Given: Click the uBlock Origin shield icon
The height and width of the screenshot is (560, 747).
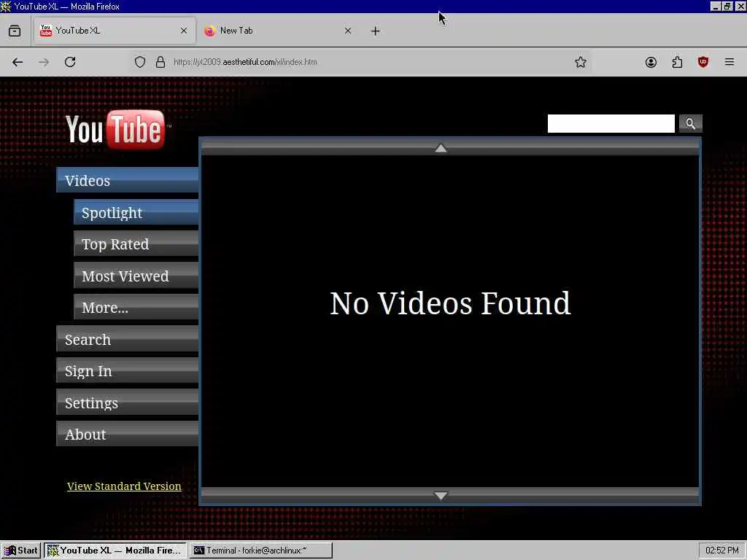Looking at the screenshot, I should tap(703, 62).
